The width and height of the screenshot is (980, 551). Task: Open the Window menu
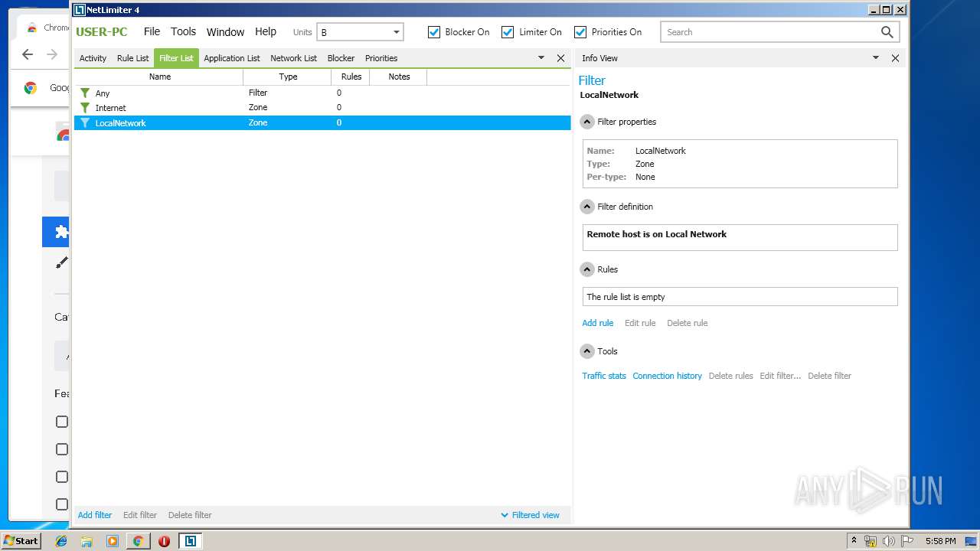click(x=225, y=32)
